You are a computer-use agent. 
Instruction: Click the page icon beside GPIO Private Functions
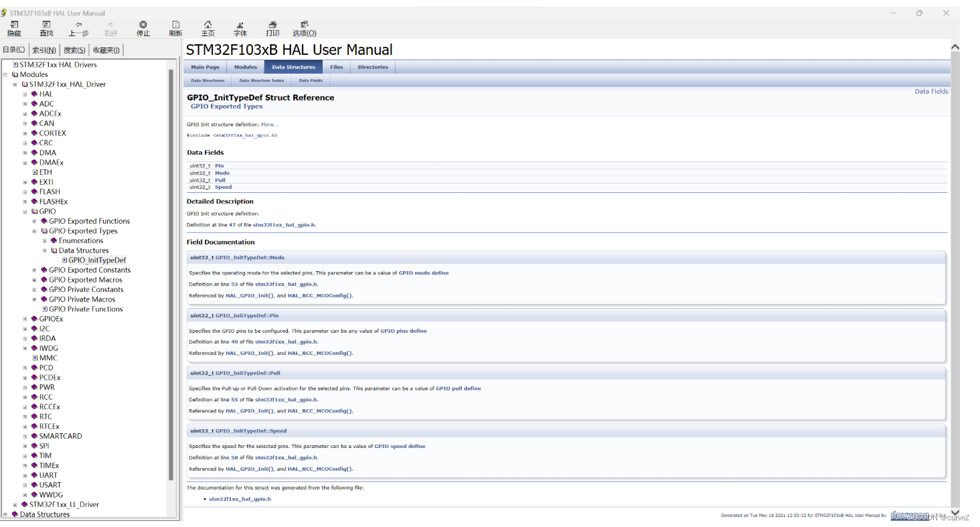pyautogui.click(x=45, y=309)
